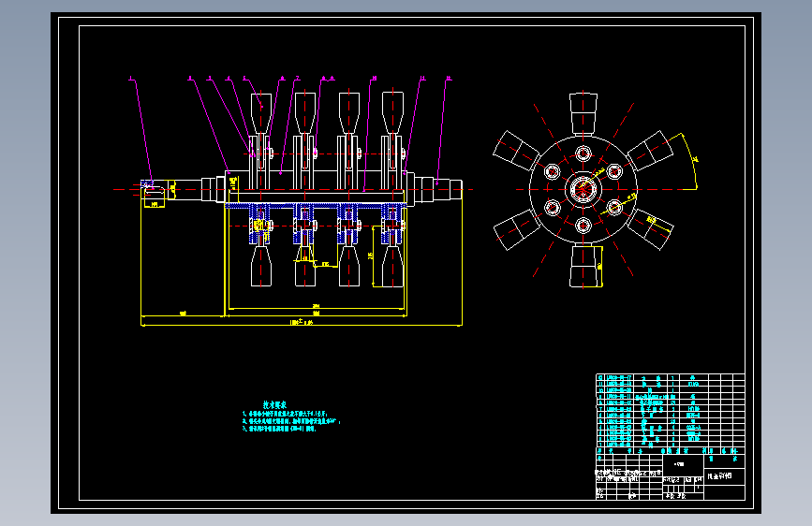Image resolution: width=812 pixels, height=526 pixels.
Task: Select the part balloon number 7
Action: (x=297, y=79)
